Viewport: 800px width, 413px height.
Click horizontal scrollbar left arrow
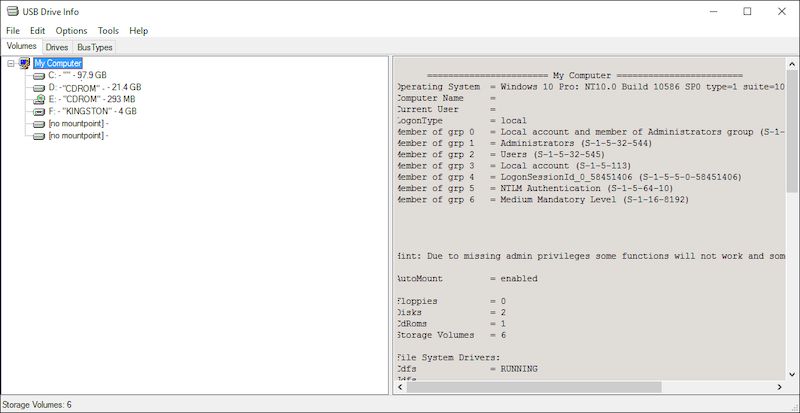[x=400, y=387]
